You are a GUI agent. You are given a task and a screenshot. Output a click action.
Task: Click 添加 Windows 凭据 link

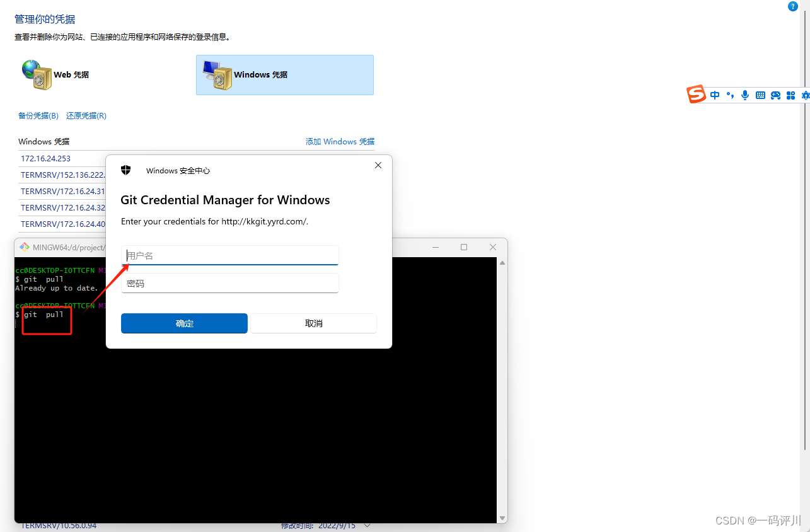pos(340,142)
